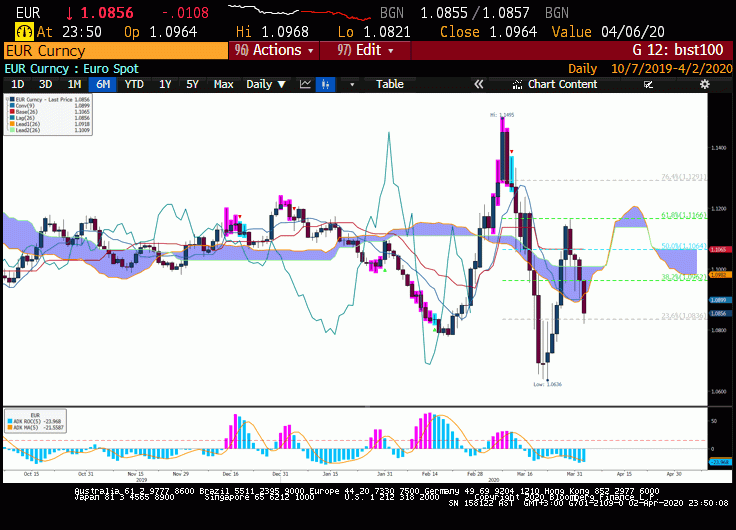This screenshot has width=736, height=530.
Task: Switch to 1Y range tab
Action: [165, 84]
